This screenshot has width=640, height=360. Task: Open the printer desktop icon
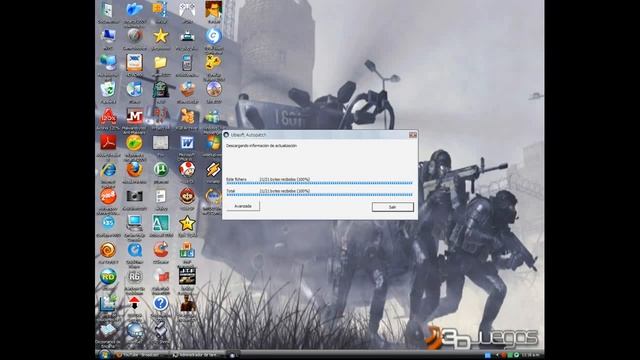point(187,36)
